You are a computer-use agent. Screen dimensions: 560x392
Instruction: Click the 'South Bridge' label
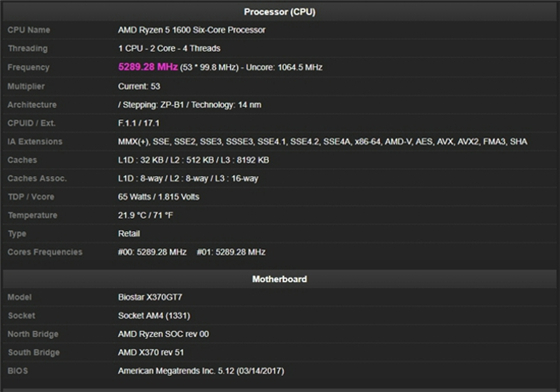click(34, 353)
